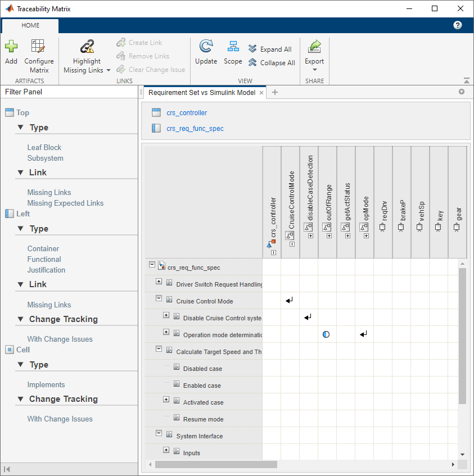
Task: Click Highlight Missing Links icon
Action: 87,47
